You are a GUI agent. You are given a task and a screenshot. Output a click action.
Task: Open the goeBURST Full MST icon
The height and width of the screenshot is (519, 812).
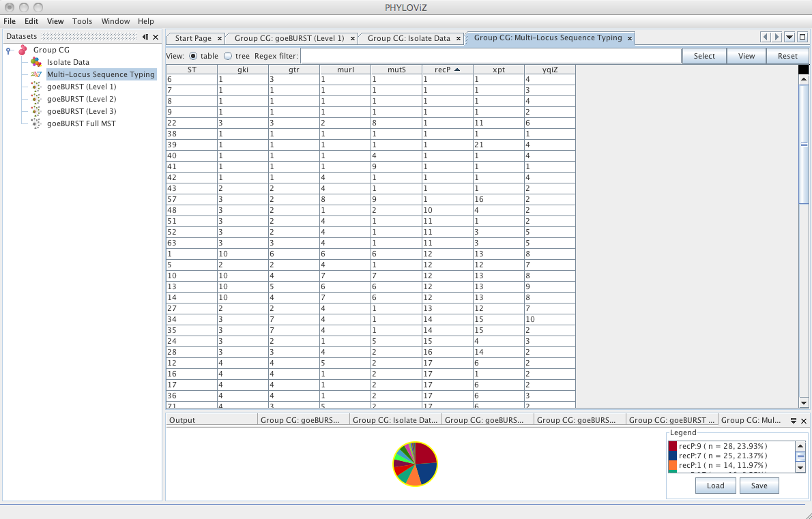(x=35, y=123)
